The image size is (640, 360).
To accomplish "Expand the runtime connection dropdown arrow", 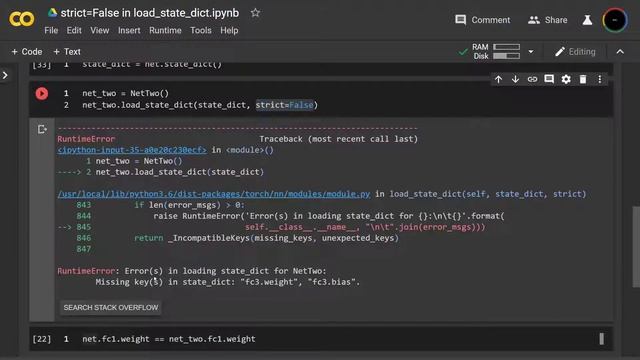I will point(531,52).
